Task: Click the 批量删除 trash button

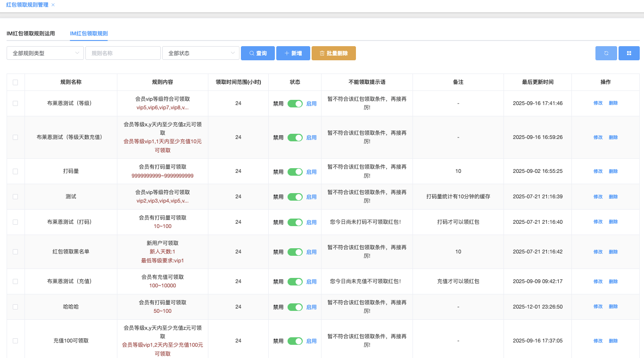Action: [333, 53]
